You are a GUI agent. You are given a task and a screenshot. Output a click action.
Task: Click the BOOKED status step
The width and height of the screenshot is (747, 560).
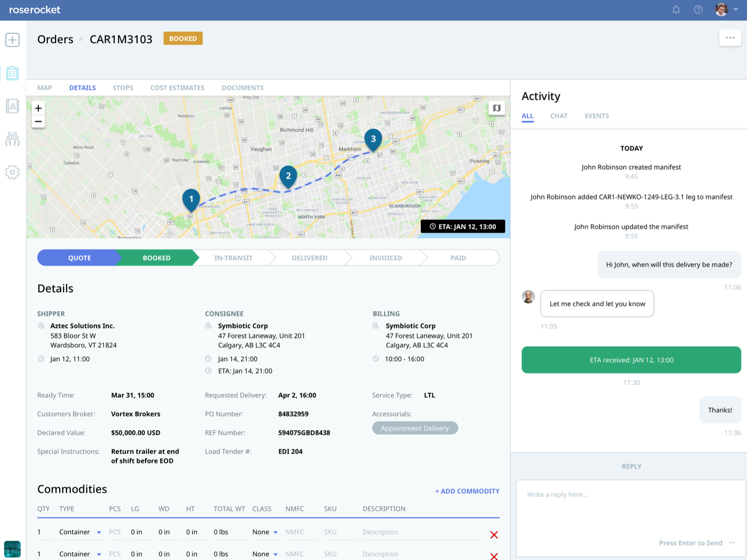point(157,258)
